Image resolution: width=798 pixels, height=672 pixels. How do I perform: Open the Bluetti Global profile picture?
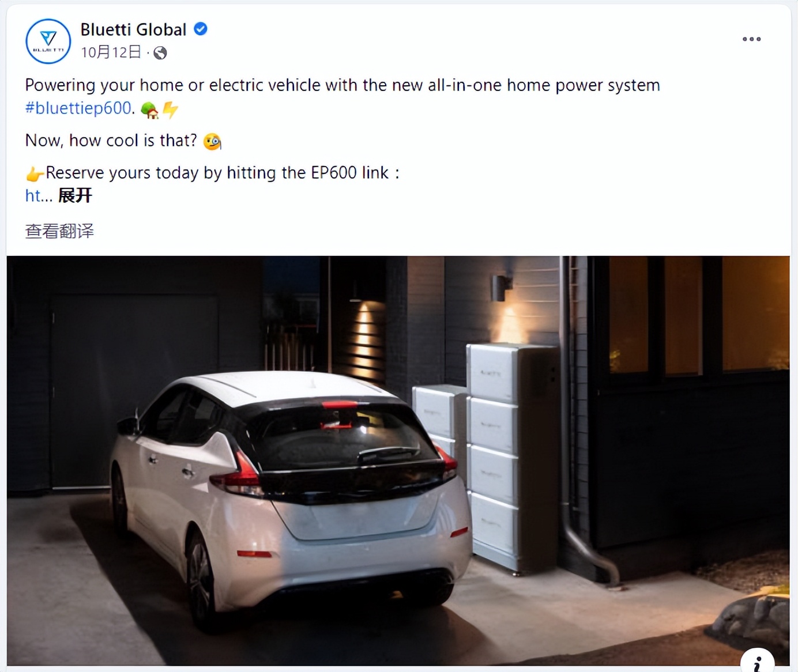(x=48, y=41)
